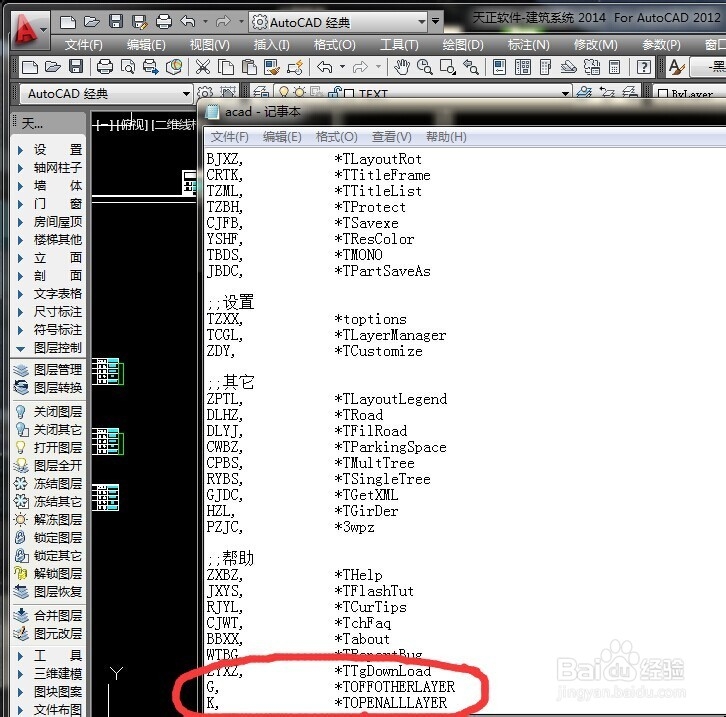726x717 pixels.
Task: Click 关闭图层 layer-off tool
Action: [x=48, y=411]
